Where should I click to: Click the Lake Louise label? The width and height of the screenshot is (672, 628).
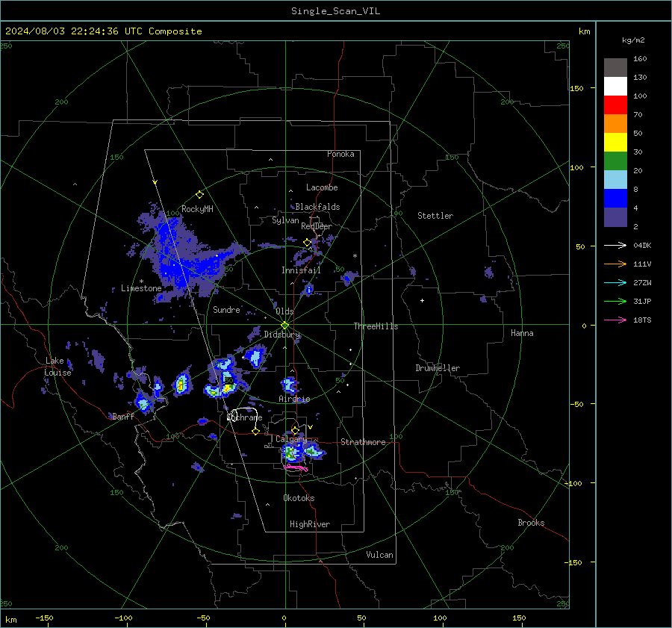pos(57,367)
